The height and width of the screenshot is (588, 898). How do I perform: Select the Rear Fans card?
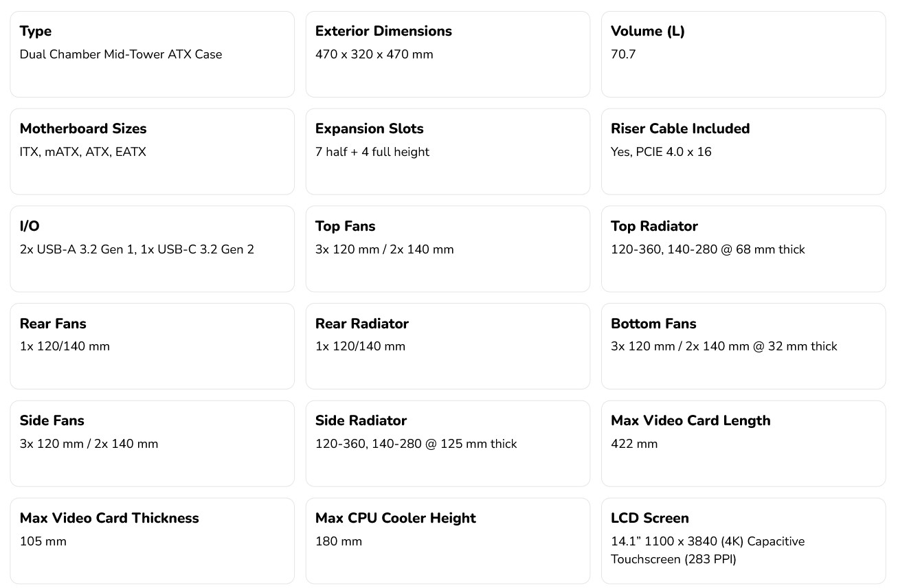(153, 346)
